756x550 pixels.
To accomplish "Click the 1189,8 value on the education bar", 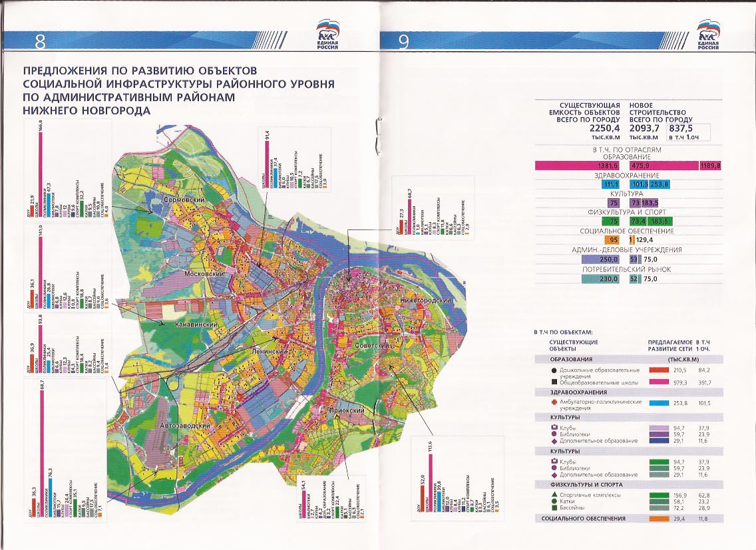I will point(711,166).
